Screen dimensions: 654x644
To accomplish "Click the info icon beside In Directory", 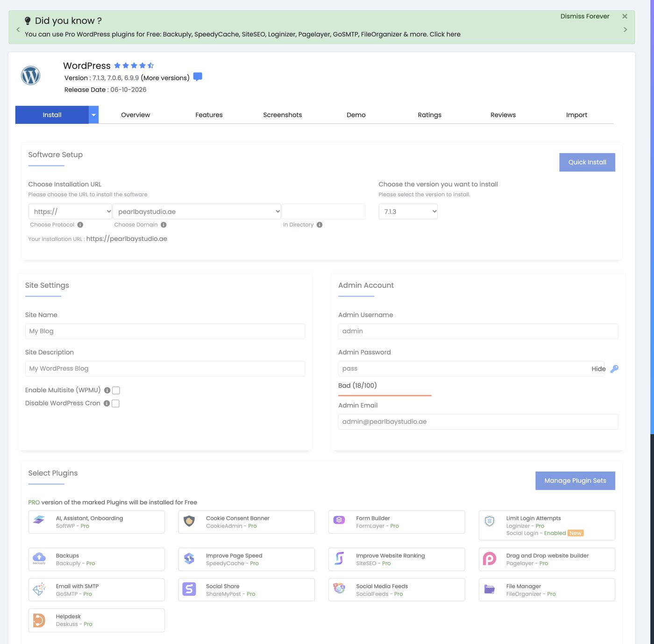I will tap(320, 225).
